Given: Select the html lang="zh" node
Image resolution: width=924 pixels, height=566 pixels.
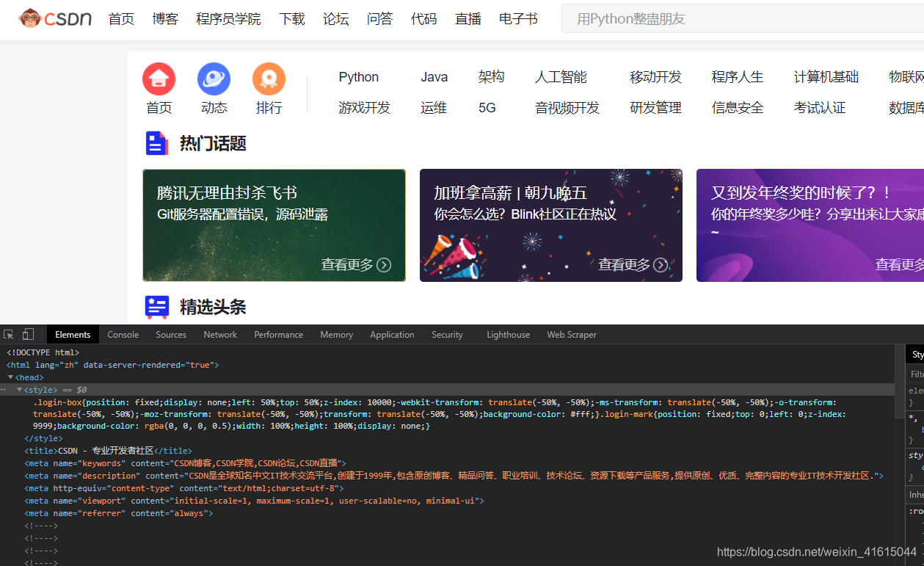Looking at the screenshot, I should point(112,365).
